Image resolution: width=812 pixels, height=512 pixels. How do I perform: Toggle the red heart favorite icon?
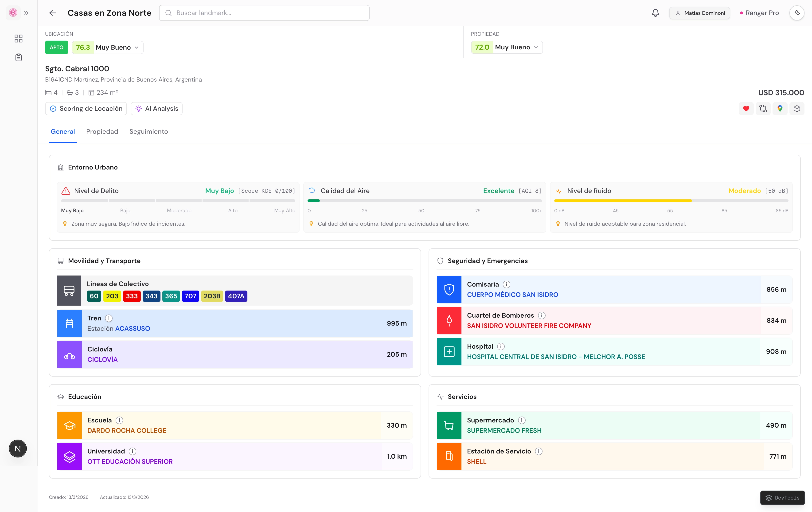(x=746, y=109)
